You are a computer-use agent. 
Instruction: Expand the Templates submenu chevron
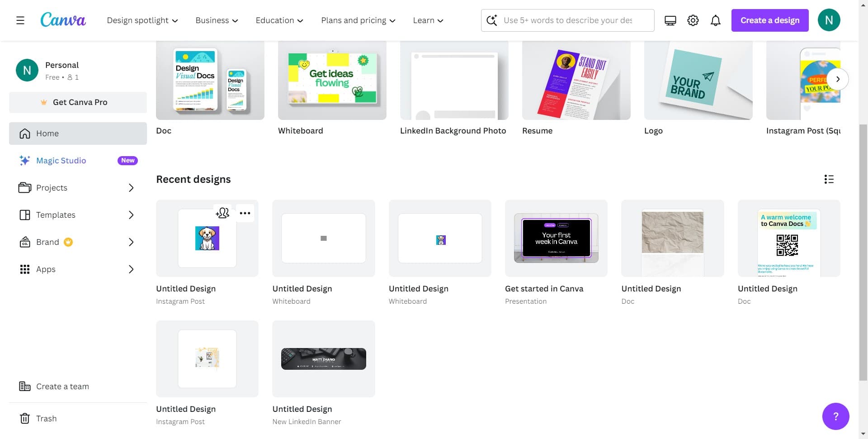click(x=131, y=215)
